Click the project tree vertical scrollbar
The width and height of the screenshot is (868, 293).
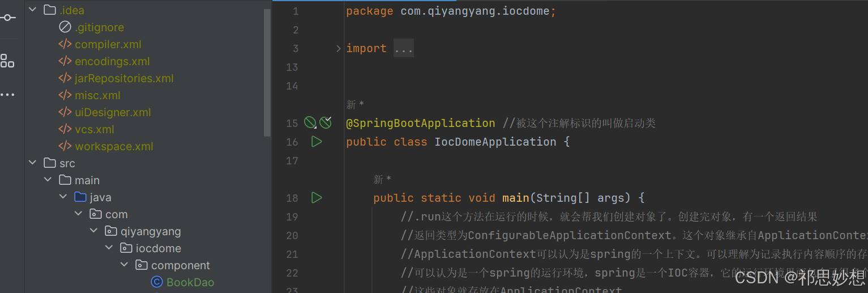point(268,73)
